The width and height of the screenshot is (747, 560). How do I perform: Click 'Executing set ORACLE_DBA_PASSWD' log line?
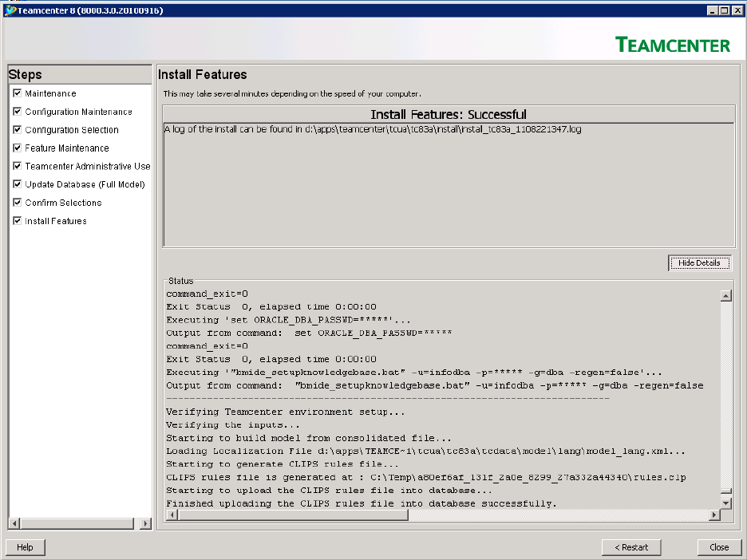288,320
